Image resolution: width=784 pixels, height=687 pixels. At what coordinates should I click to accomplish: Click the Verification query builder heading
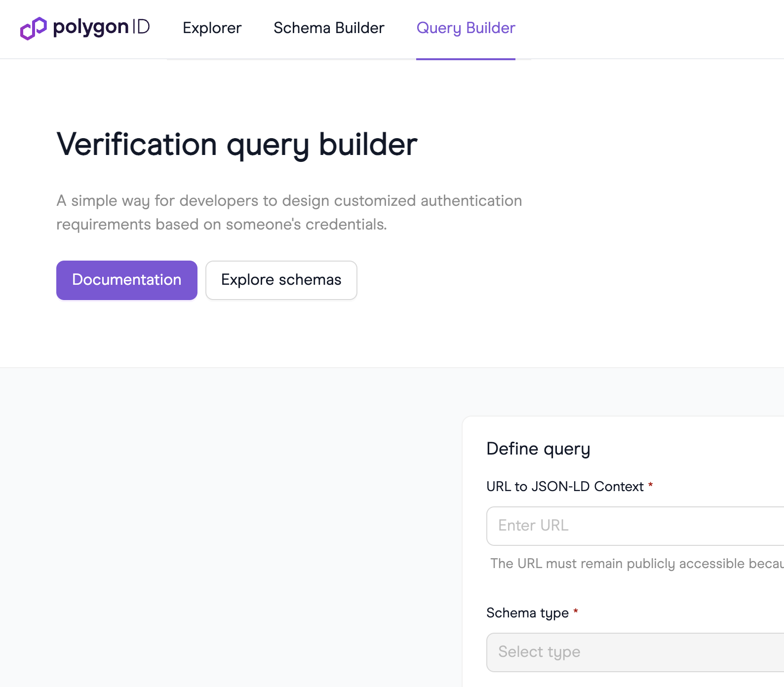coord(237,145)
